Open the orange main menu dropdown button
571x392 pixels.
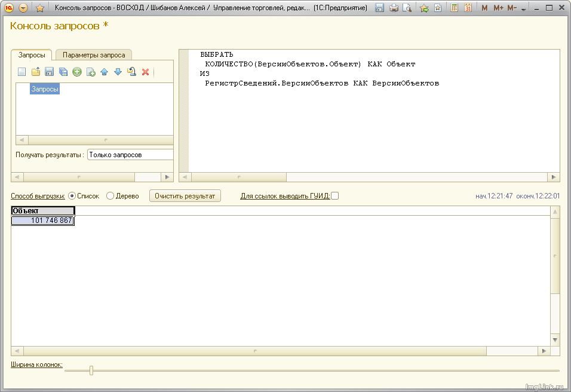click(x=23, y=8)
